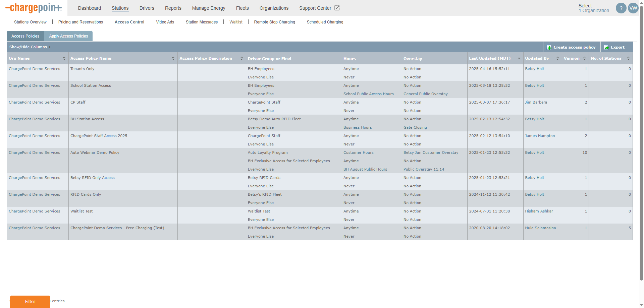This screenshot has height=308, width=644.
Task: Sort by No. of Stations arrows
Action: (628, 58)
